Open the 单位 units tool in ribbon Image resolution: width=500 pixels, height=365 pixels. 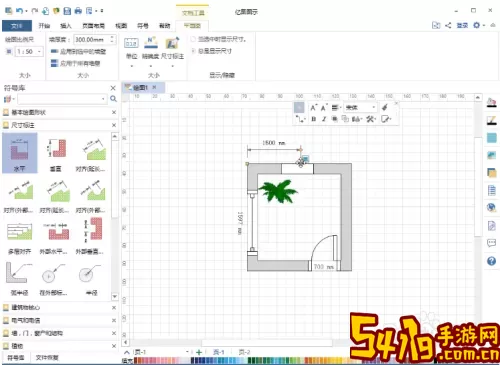point(131,49)
